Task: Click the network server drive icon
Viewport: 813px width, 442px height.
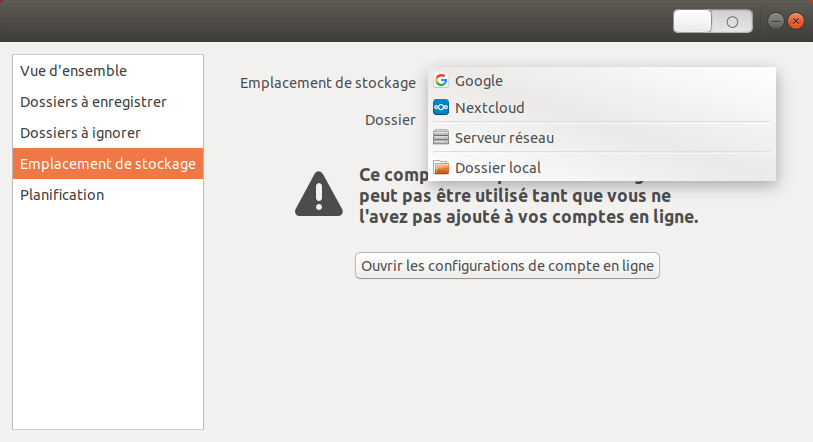Action: [x=441, y=138]
